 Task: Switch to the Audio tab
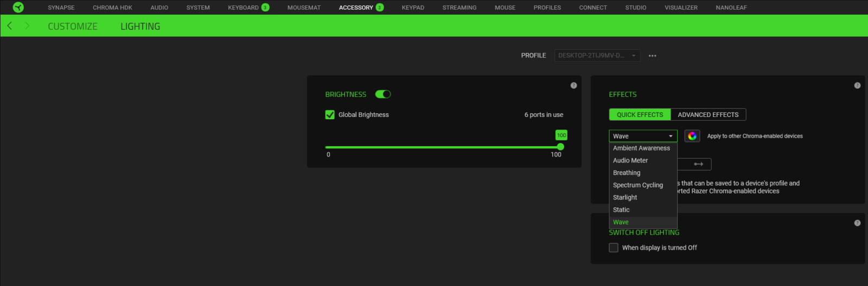pyautogui.click(x=159, y=8)
